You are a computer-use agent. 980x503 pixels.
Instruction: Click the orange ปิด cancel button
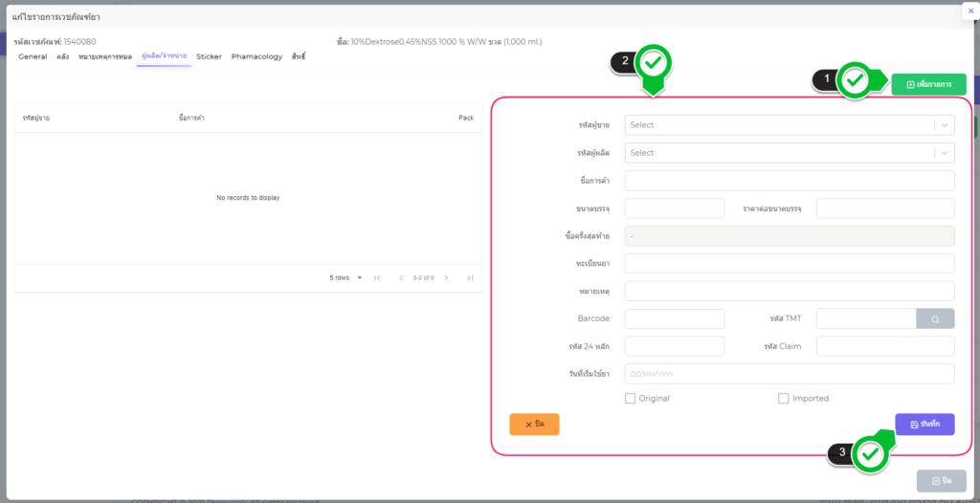[534, 424]
